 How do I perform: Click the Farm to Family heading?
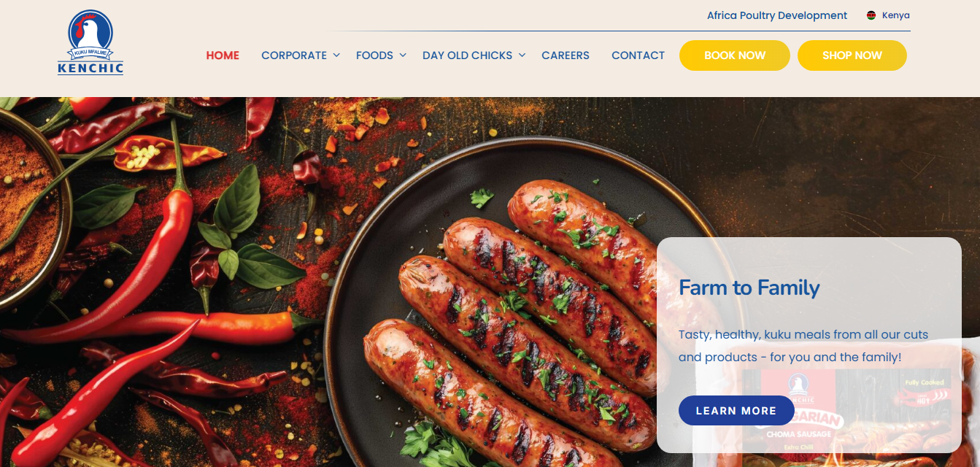tap(749, 287)
